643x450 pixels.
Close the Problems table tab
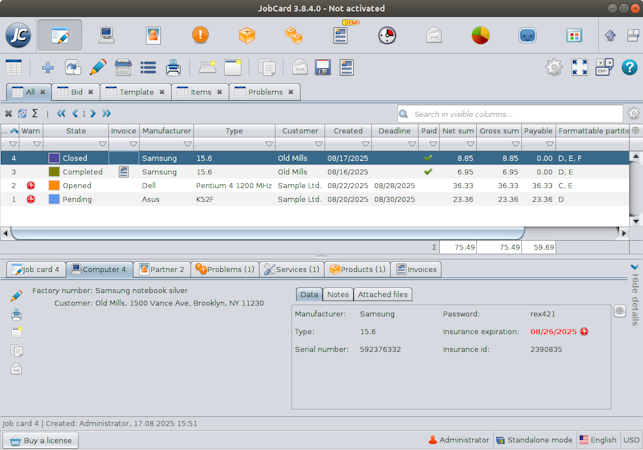tap(291, 92)
